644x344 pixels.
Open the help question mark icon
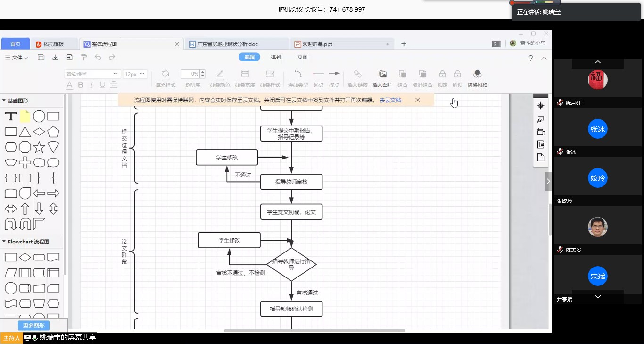[530, 58]
